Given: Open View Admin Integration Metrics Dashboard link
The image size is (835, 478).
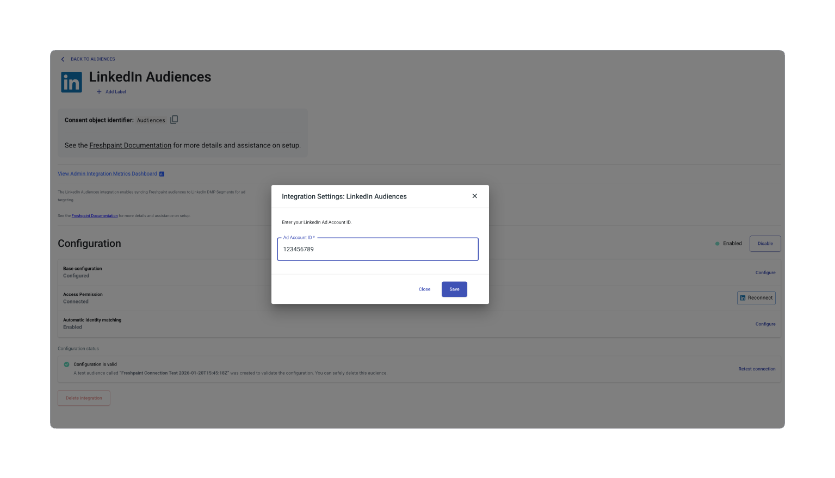Looking at the screenshot, I should pyautogui.click(x=107, y=174).
